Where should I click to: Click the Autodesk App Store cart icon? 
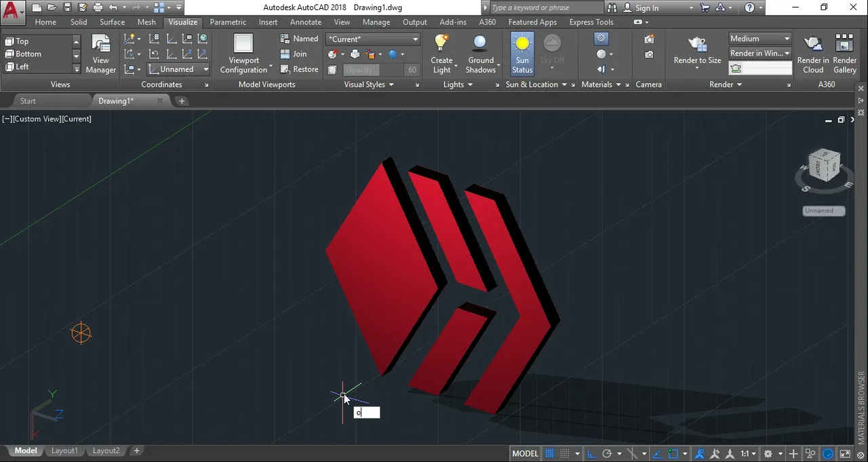click(705, 8)
